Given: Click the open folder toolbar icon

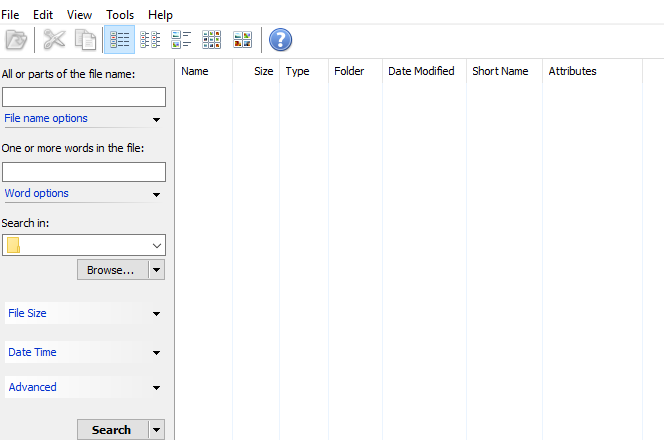Looking at the screenshot, I should (x=16, y=40).
